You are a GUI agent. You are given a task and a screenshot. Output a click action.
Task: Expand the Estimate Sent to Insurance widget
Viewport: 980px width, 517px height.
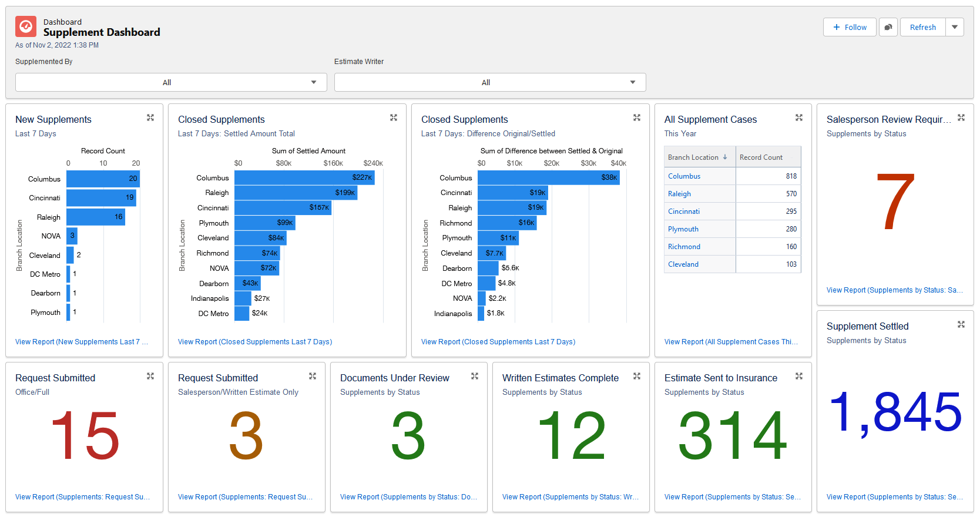pos(799,376)
